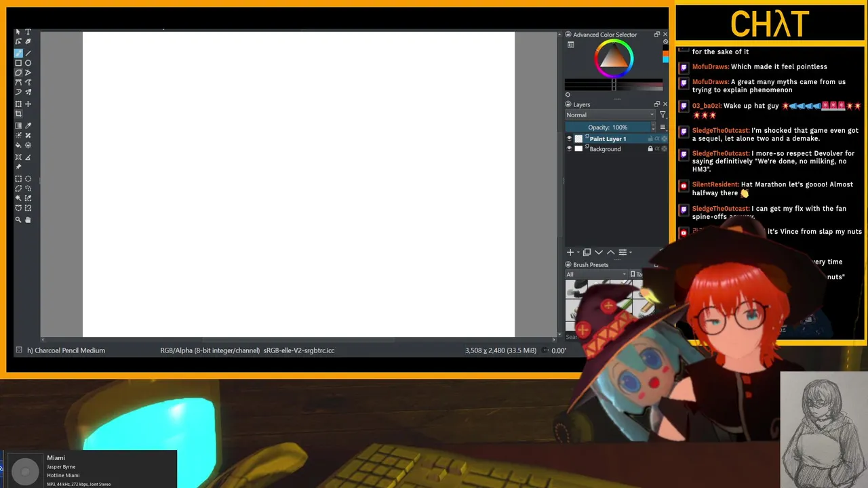Viewport: 868px width, 488px height.
Task: Adjust the layer Opacity spinner arrows
Action: coord(654,127)
